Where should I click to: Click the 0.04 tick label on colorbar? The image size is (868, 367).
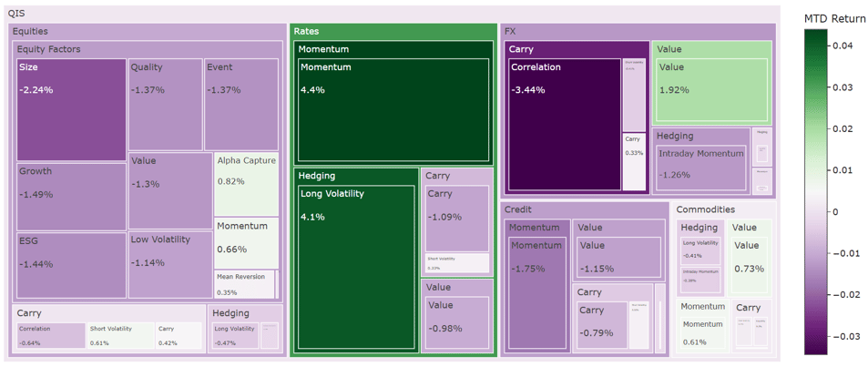click(842, 46)
